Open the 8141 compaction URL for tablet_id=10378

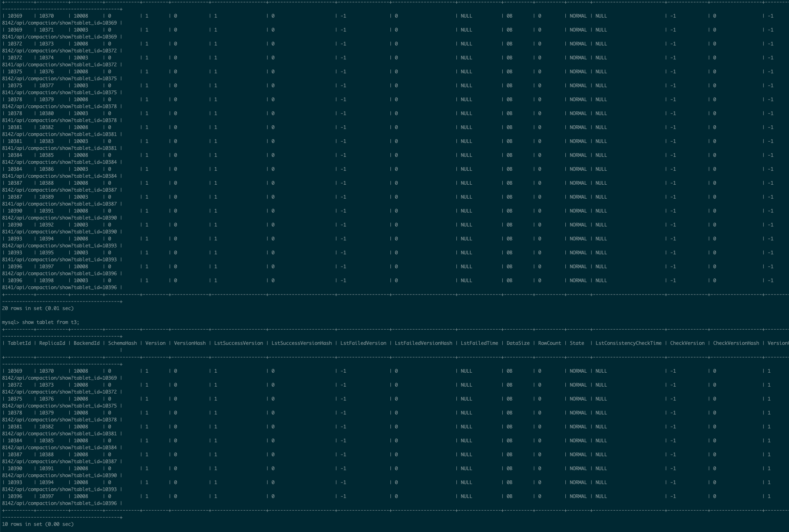59,120
